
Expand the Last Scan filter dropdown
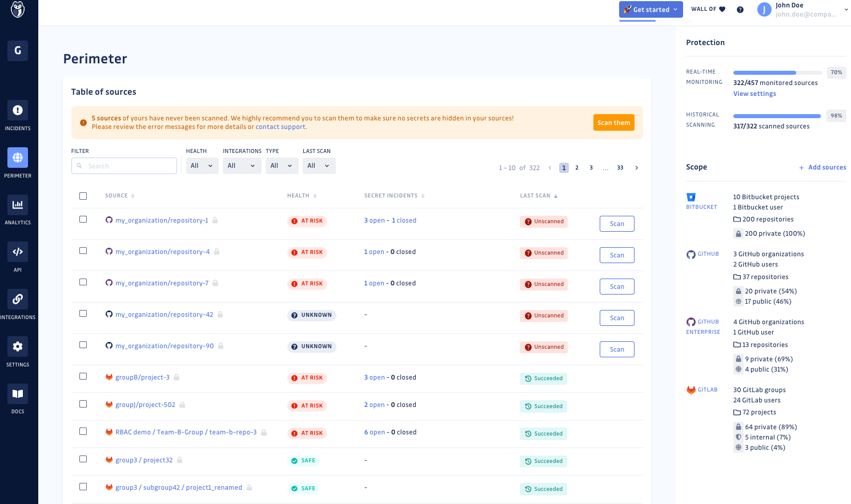(319, 166)
